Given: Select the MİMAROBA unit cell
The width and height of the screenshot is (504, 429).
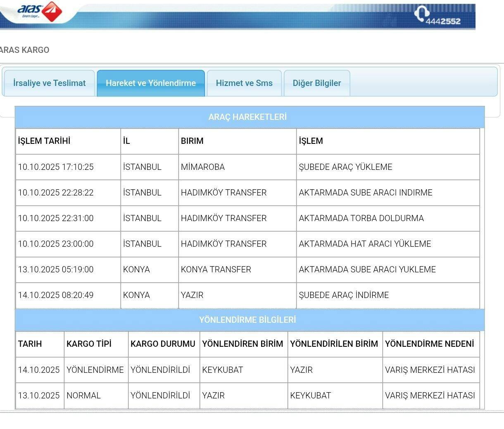Looking at the screenshot, I should point(203,167).
